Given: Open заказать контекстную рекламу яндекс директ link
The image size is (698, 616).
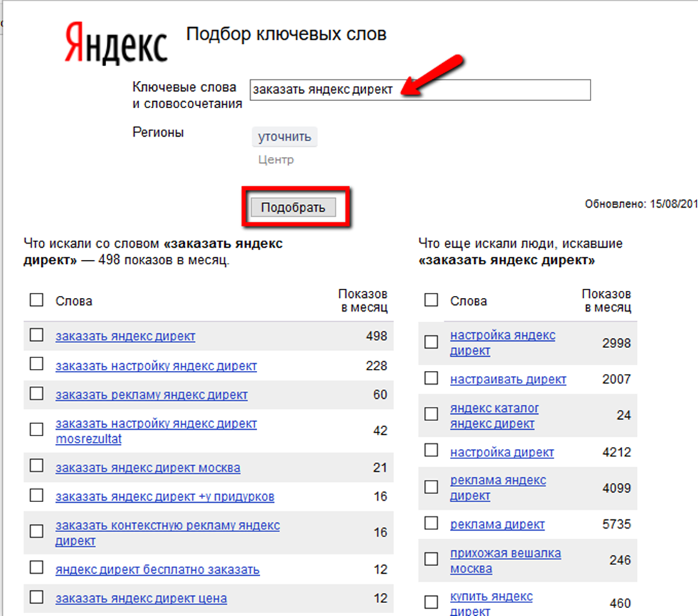Looking at the screenshot, I should 167,526.
